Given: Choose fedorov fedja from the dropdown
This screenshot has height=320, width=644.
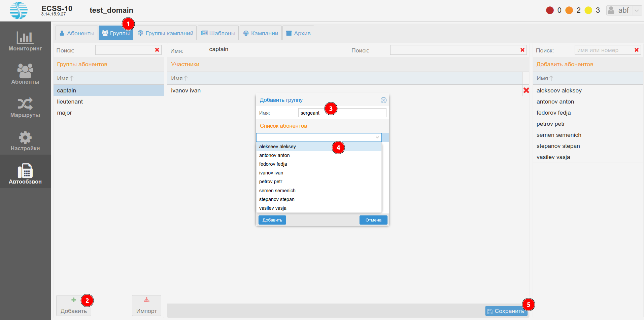Looking at the screenshot, I should [x=319, y=164].
